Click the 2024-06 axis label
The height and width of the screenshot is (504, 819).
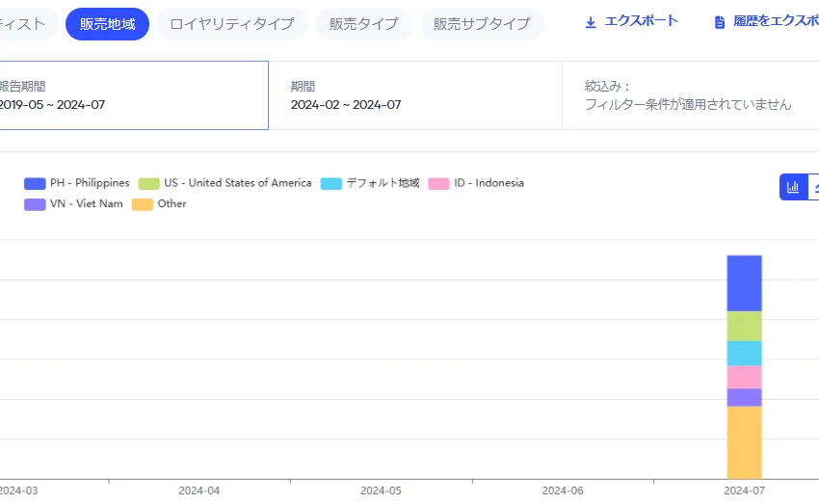pos(563,491)
